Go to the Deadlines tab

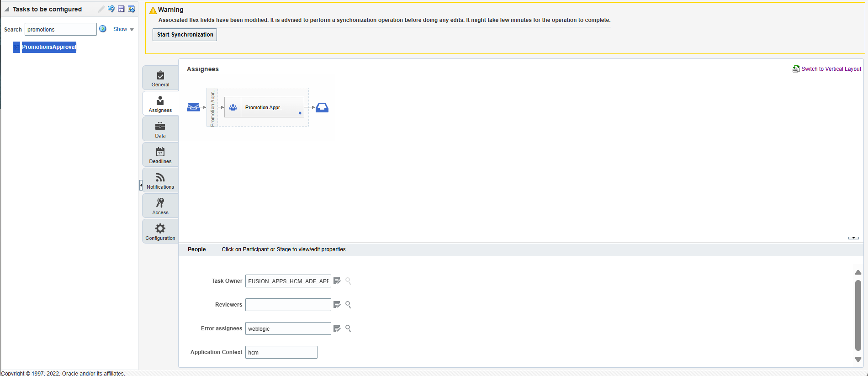tap(160, 155)
